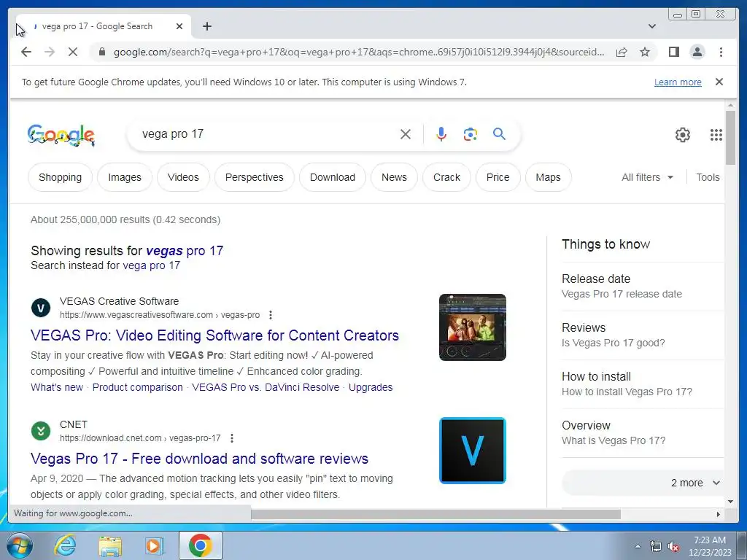Select the Download filter chip
Image resolution: width=747 pixels, height=560 pixels.
click(333, 177)
